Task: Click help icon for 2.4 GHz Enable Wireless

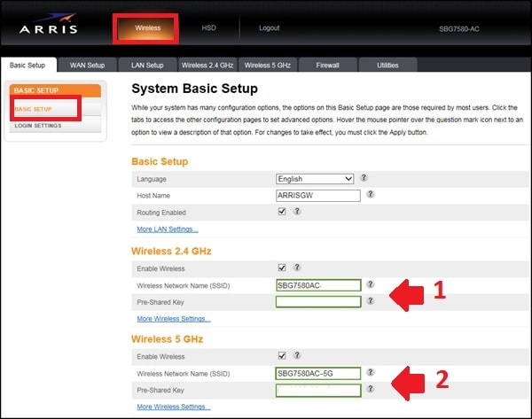Action: (x=297, y=267)
